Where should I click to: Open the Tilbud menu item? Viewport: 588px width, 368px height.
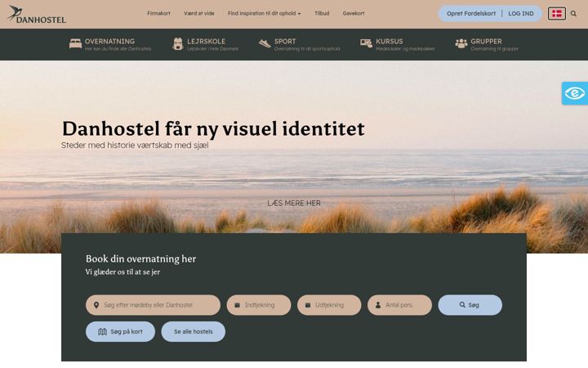coord(322,13)
